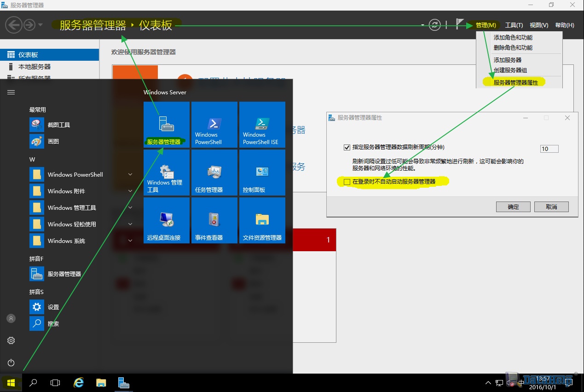
Task: Select 仪表板 in the Server Manager sidebar
Action: pyautogui.click(x=50, y=55)
